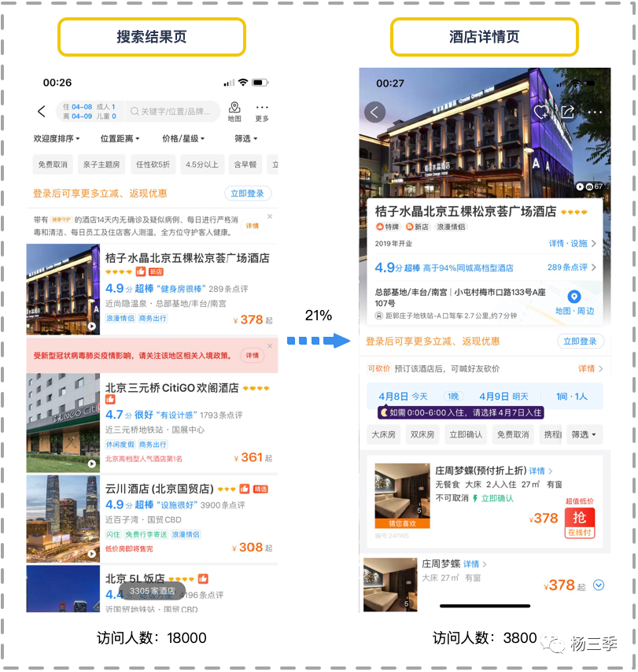The height and width of the screenshot is (672, 638).
Task: Close the health notice banner with the X
Action: tap(270, 216)
